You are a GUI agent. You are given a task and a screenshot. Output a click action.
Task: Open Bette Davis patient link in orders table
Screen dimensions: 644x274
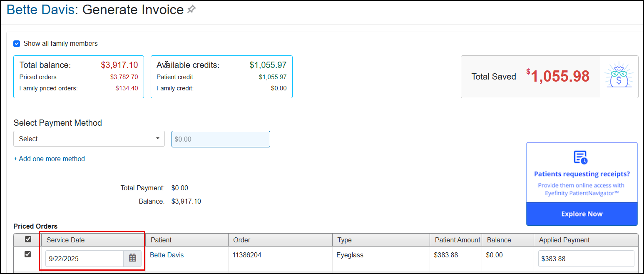(x=167, y=255)
